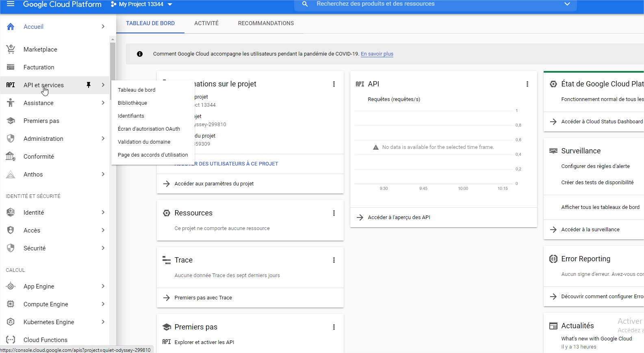Click Explorer et activer les API

204,342
